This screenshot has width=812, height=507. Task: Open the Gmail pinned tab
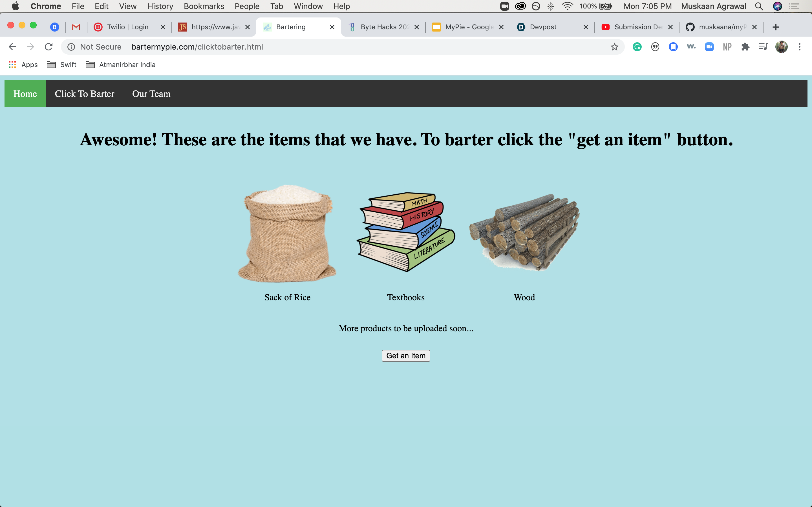point(76,27)
